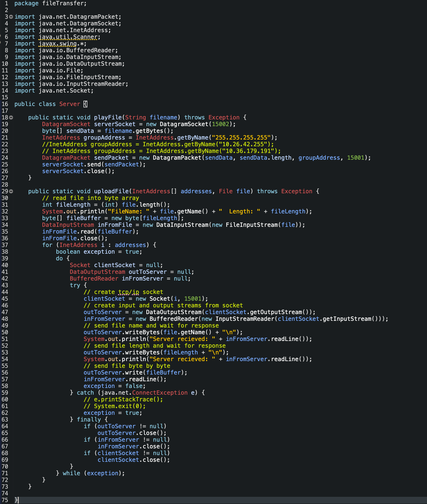Click 'java.io.FileInputStream' import on line 12
This screenshot has height=504, width=427.
(x=78, y=77)
